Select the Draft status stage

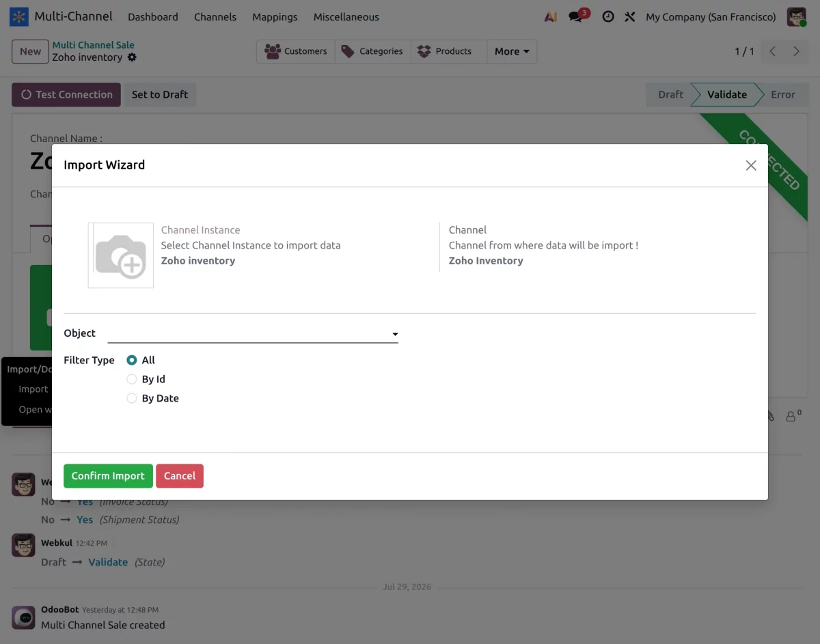click(x=670, y=95)
